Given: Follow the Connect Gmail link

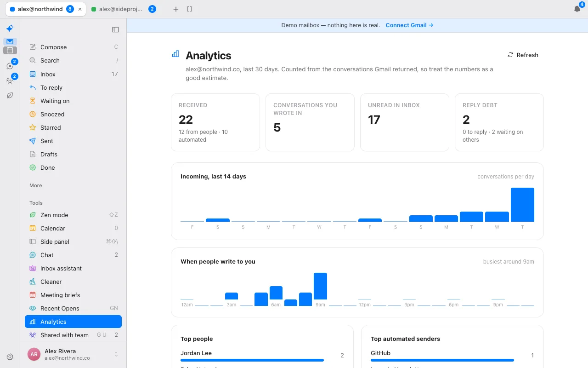Looking at the screenshot, I should click(409, 25).
